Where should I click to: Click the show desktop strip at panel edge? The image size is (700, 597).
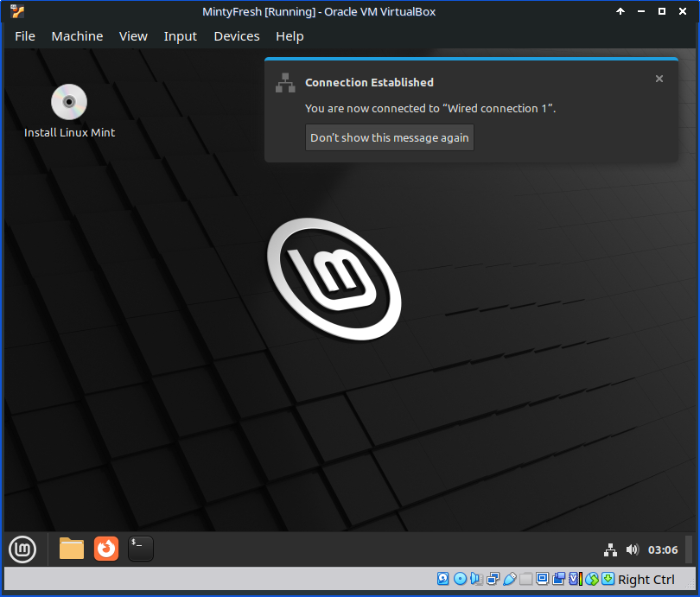[689, 549]
